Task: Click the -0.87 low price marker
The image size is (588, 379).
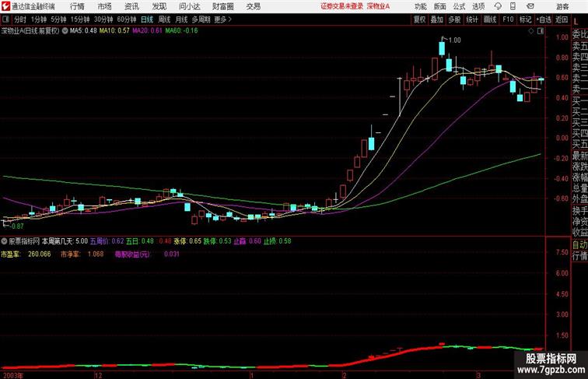Action: (17, 226)
